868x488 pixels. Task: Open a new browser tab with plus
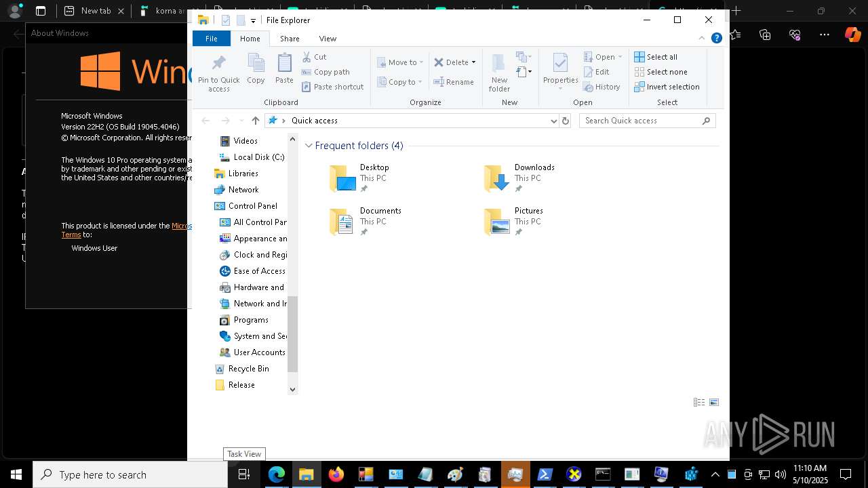(736, 11)
